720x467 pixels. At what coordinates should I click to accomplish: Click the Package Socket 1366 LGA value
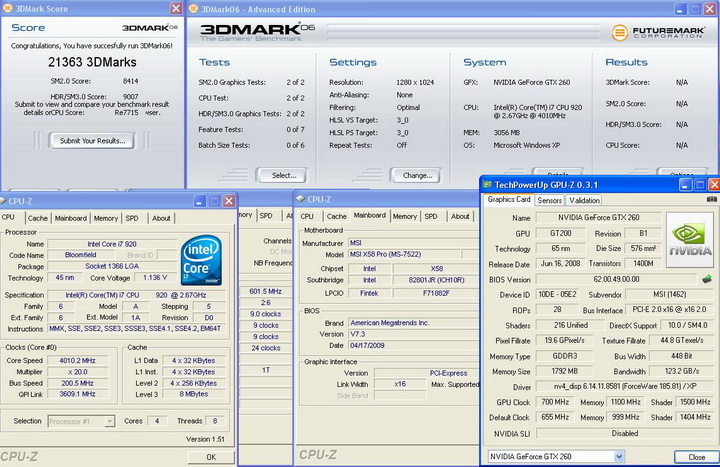(x=112, y=266)
